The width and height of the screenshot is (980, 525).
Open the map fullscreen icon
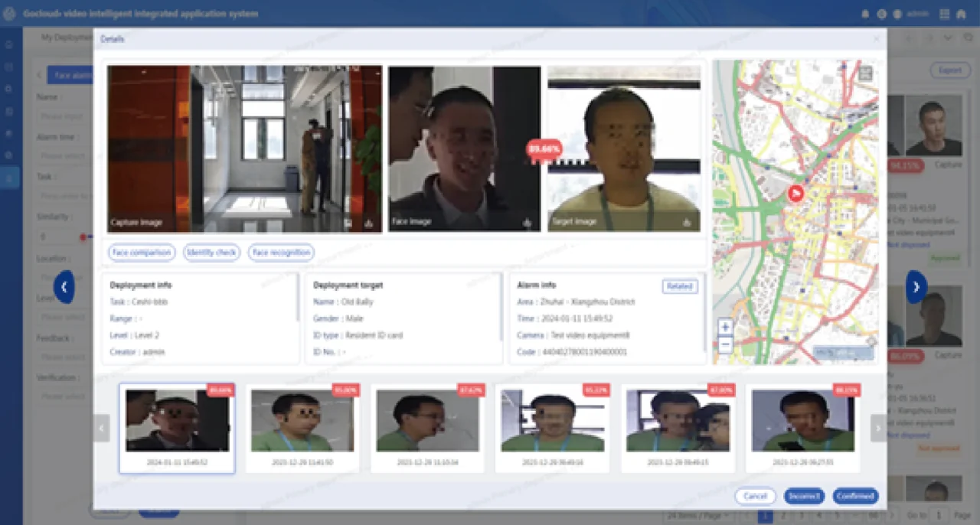coord(866,73)
